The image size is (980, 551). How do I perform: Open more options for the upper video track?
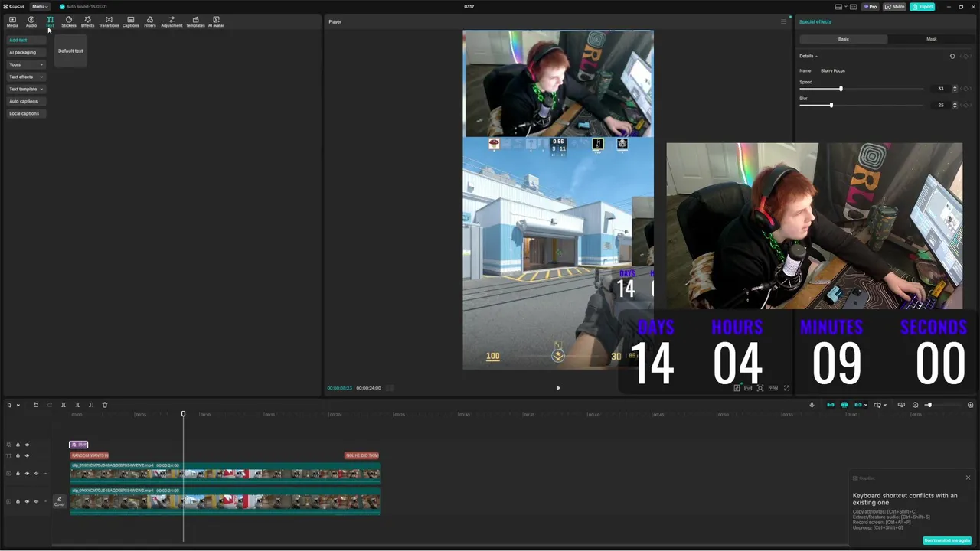point(45,474)
